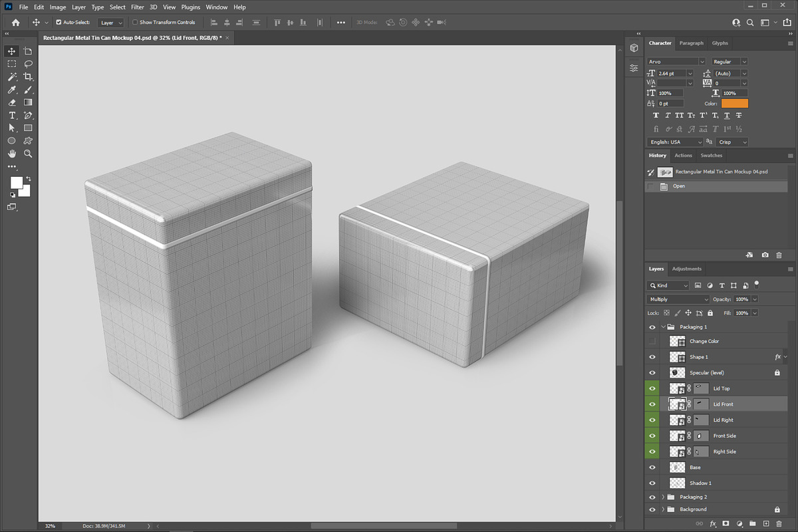This screenshot has width=798, height=532.
Task: Select the Zoom tool
Action: click(28, 153)
